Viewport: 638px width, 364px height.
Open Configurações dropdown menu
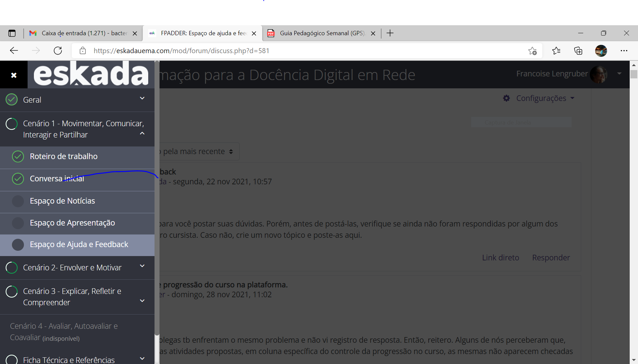pos(545,98)
